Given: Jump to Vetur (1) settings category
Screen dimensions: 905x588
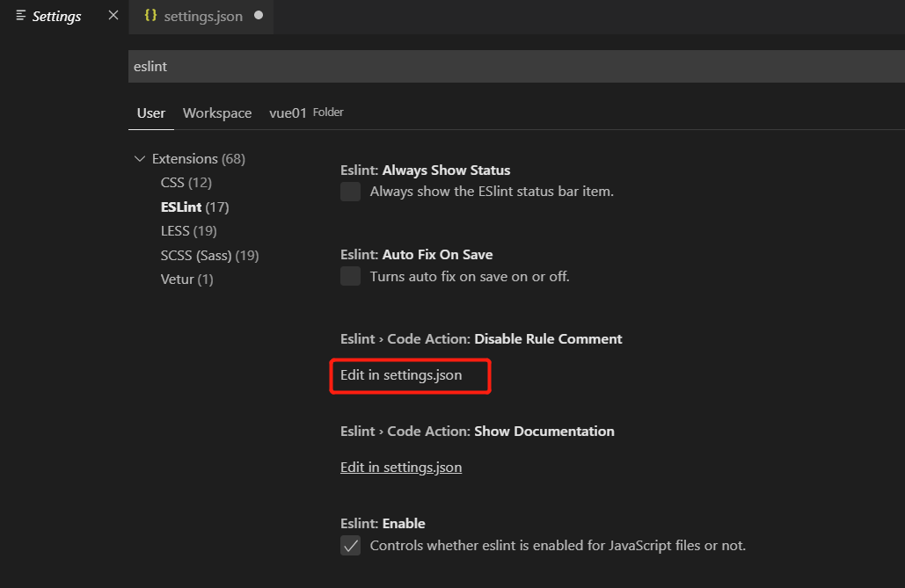Looking at the screenshot, I should point(186,279).
